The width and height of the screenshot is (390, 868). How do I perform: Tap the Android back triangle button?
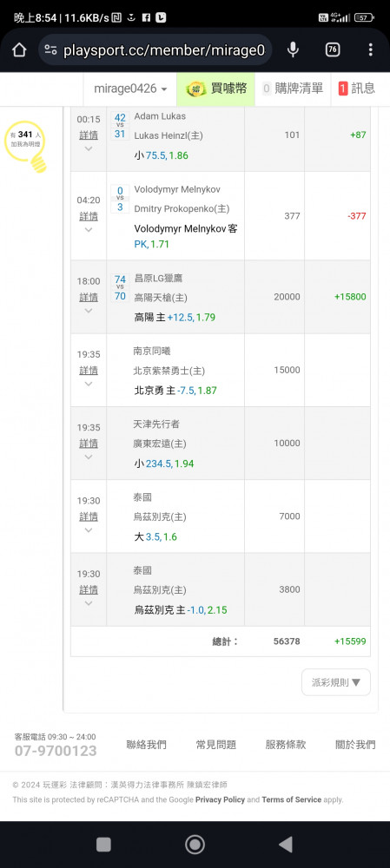click(285, 845)
